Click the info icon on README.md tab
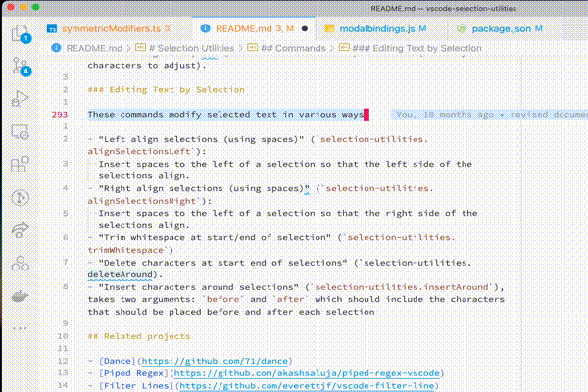This screenshot has width=588, height=392. tap(205, 28)
